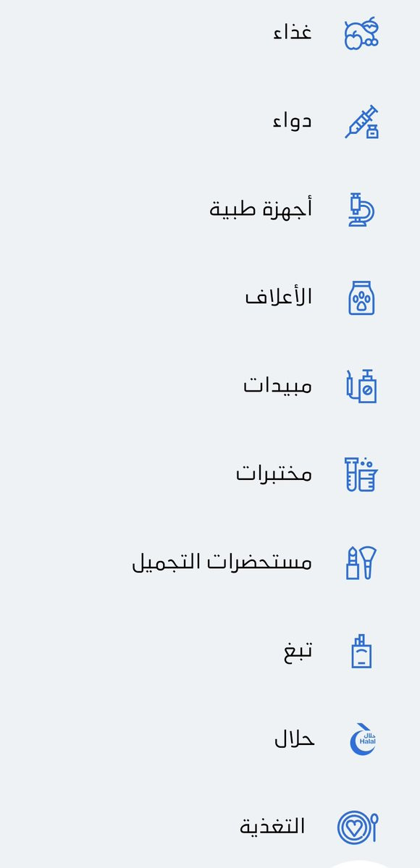This screenshot has height=868, width=420.
Task: Choose the مبيدات entry
Action: [277, 386]
